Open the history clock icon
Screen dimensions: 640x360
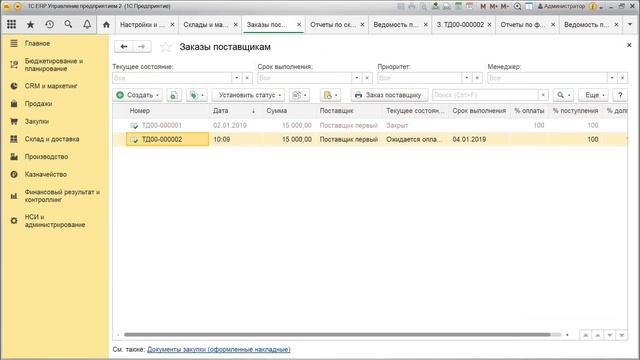coord(49,24)
